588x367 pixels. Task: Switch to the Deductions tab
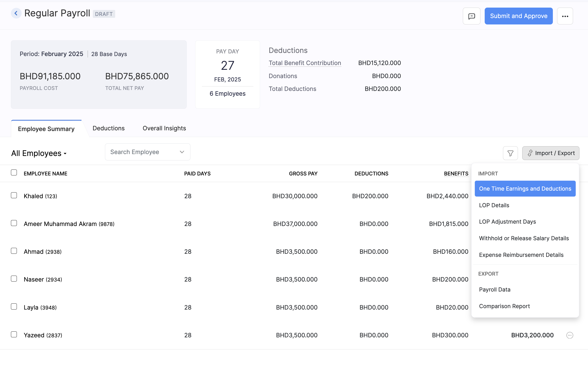click(108, 128)
